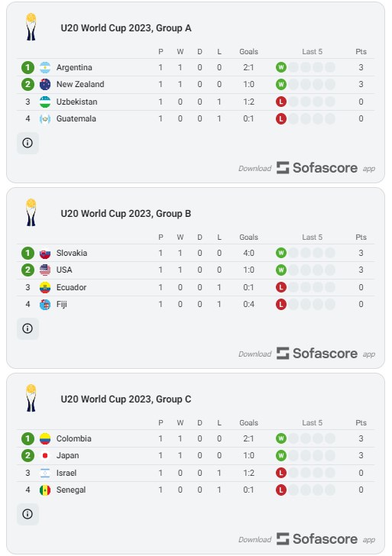Image resolution: width=392 pixels, height=556 pixels.
Task: Open the USA team link
Action: [64, 270]
